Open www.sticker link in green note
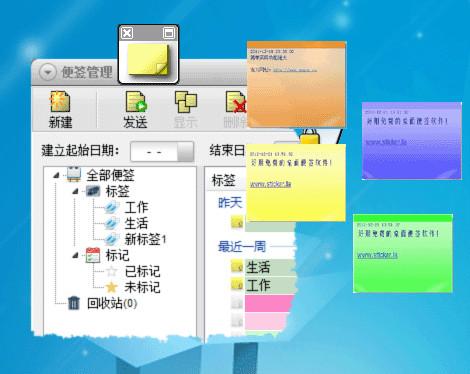This screenshot has height=374, width=470. 377,255
